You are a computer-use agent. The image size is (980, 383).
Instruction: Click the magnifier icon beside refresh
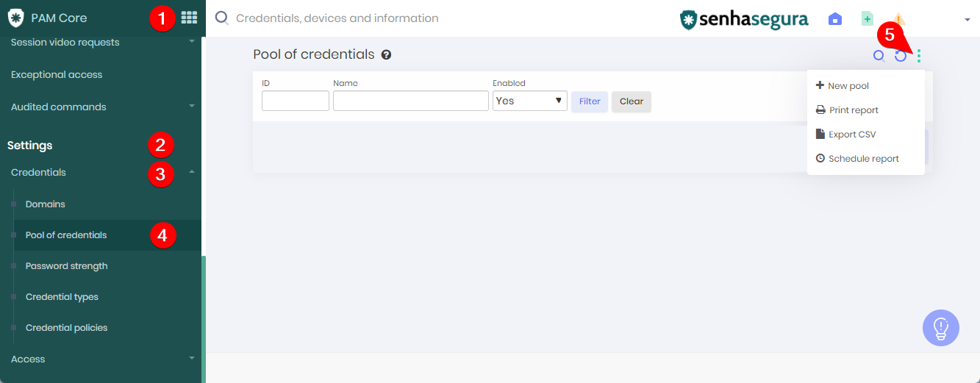click(x=879, y=55)
